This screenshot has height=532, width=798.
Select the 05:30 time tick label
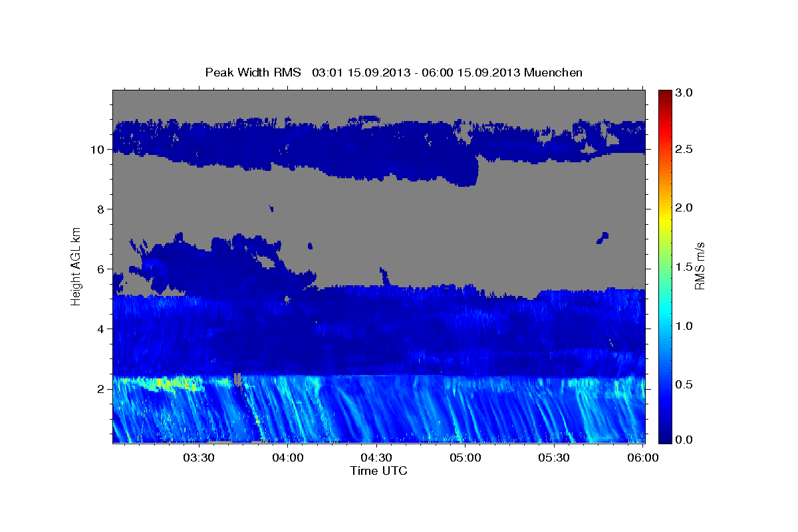click(x=554, y=458)
